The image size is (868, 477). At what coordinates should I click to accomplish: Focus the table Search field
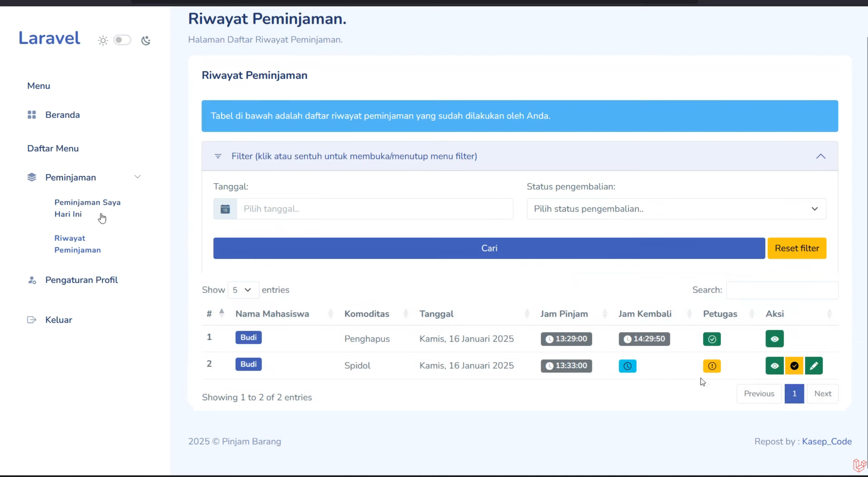(782, 290)
